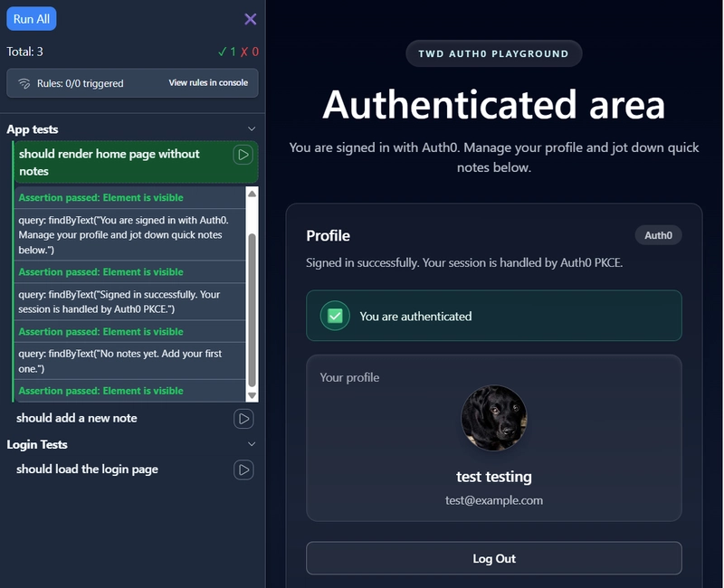Click scrollbar down arrow in assertion log
724x588 pixels.
pos(252,394)
